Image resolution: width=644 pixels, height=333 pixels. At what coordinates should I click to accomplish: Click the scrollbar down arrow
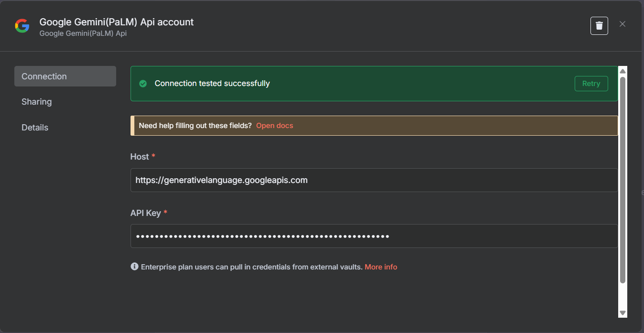622,312
